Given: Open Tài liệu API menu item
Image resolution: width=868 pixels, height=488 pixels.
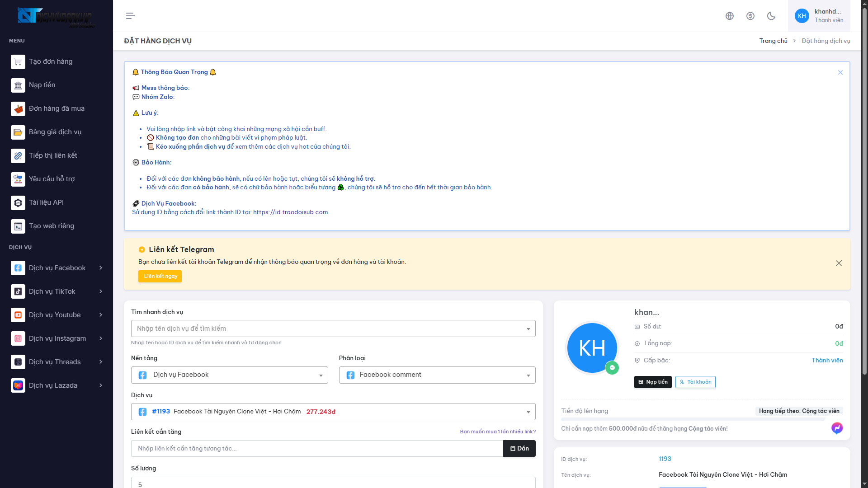Looking at the screenshot, I should (57, 202).
